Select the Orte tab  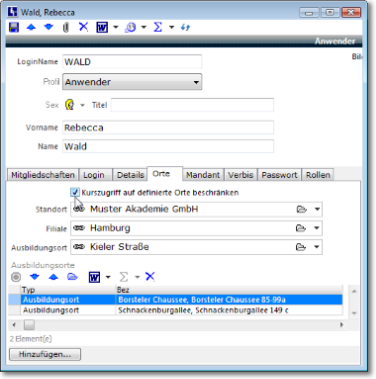click(x=165, y=174)
